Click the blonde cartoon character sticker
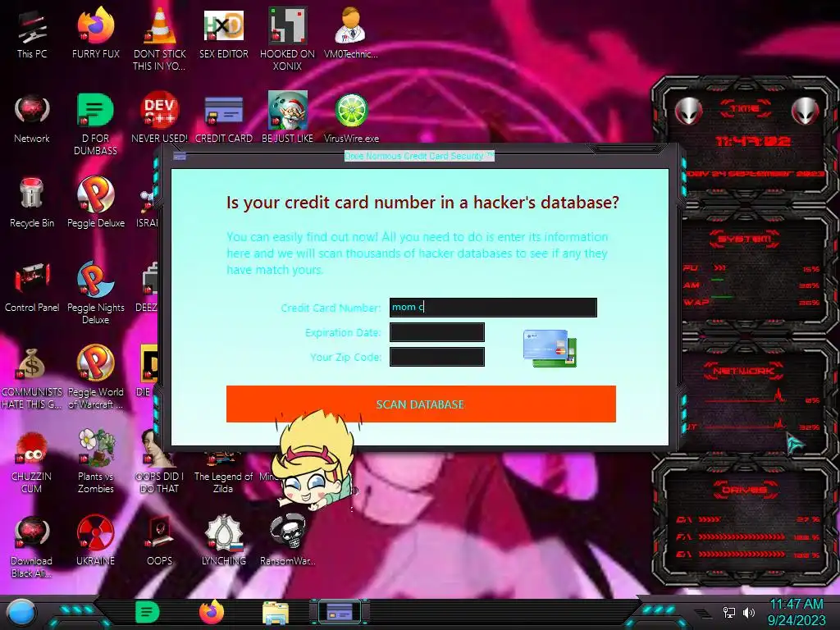 [x=316, y=461]
